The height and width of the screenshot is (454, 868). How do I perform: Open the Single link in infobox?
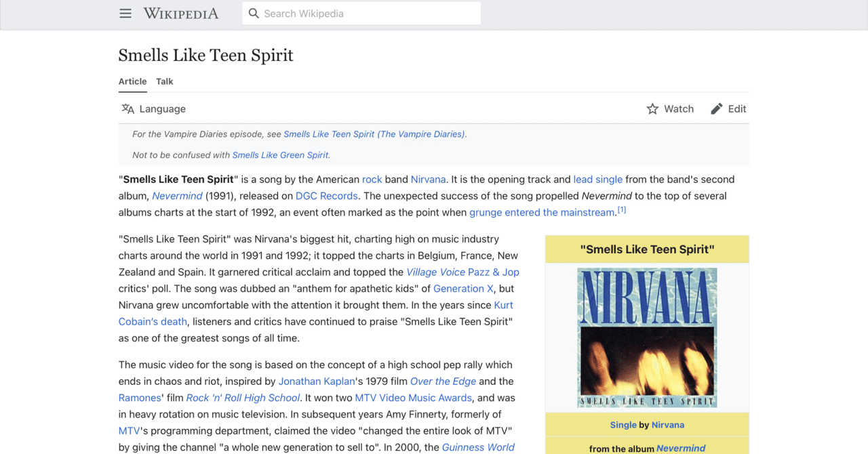click(x=623, y=425)
